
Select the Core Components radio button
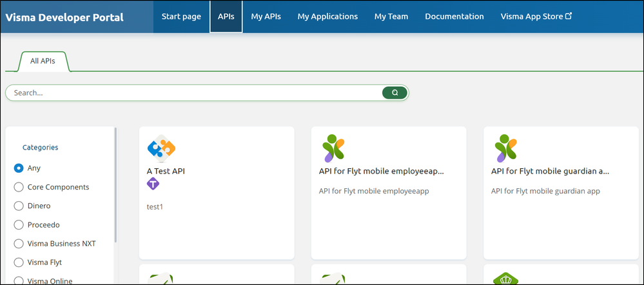[19, 187]
